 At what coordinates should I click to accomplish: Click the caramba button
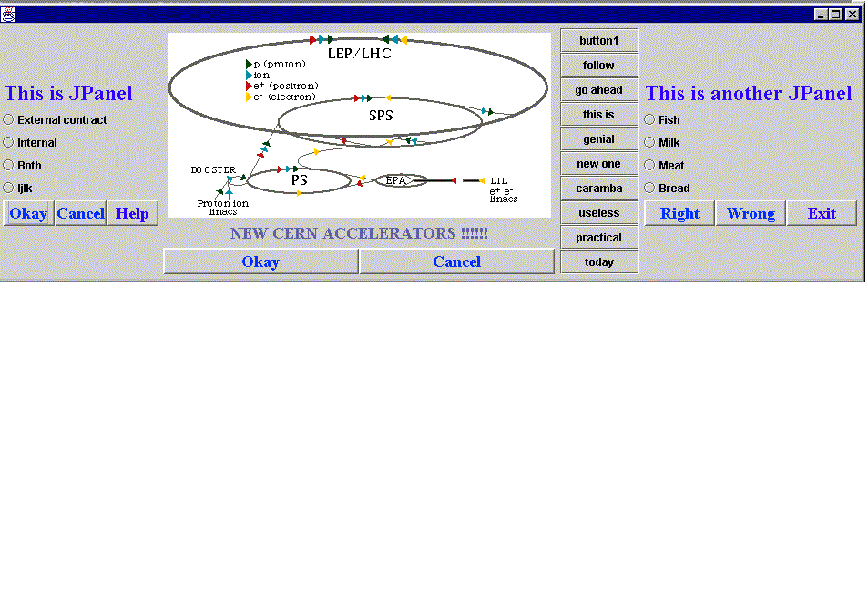point(599,189)
